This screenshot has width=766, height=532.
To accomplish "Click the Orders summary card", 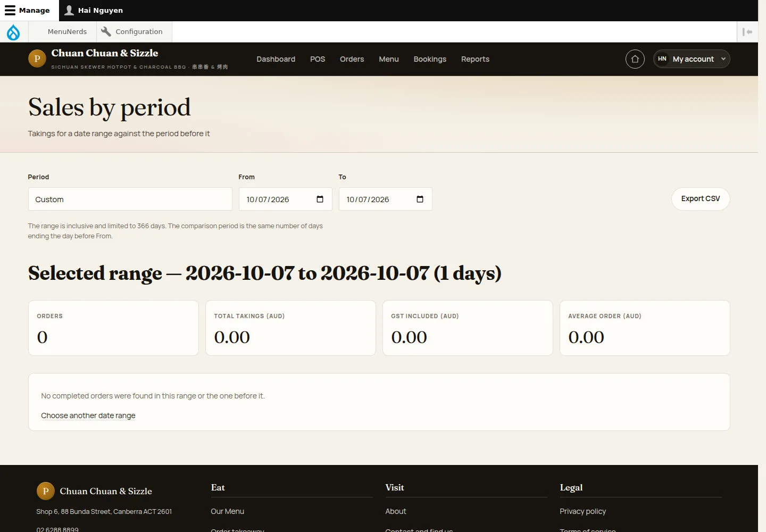I will (x=113, y=328).
